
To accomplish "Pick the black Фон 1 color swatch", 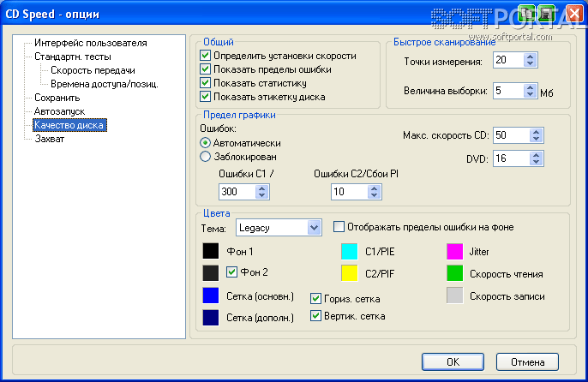I will pos(211,251).
